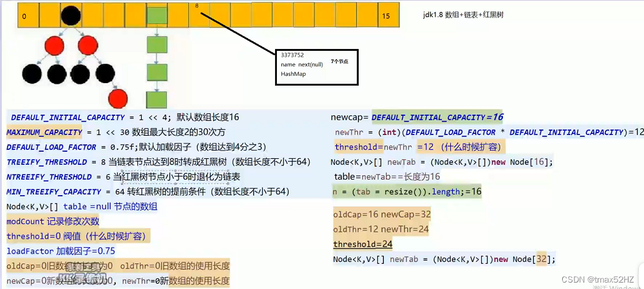Click the array cell labeled 15
Viewport: 644px width, 289px height.
pyautogui.click(x=388, y=15)
